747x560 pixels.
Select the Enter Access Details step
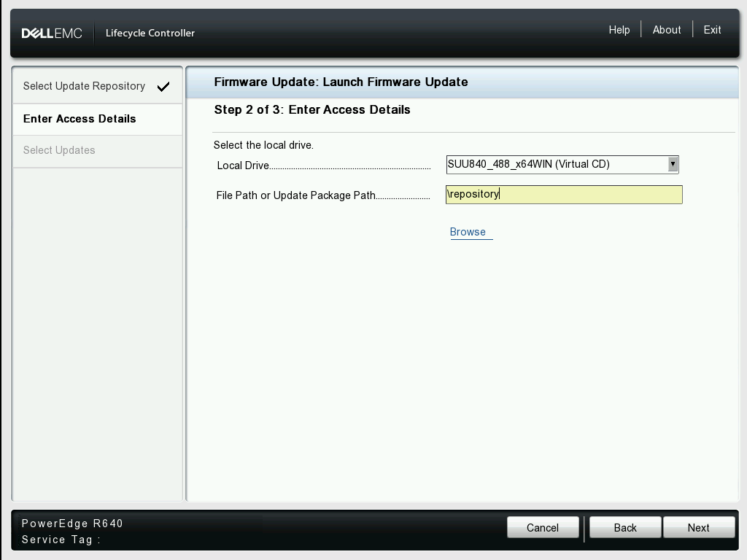[x=80, y=119]
